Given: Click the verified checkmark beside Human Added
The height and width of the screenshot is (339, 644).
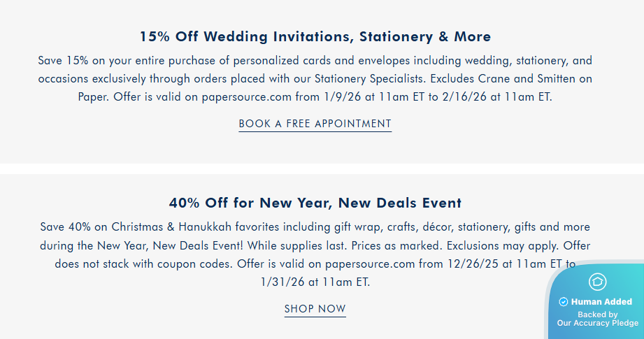Looking at the screenshot, I should click(x=564, y=302).
